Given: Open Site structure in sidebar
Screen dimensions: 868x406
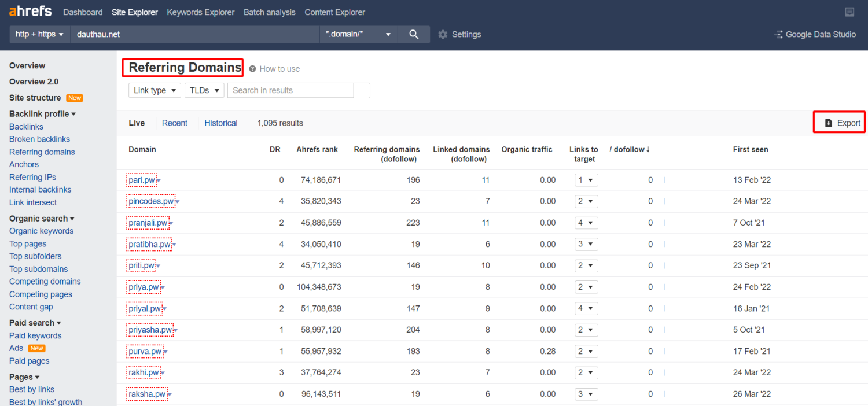Looking at the screenshot, I should [x=35, y=98].
